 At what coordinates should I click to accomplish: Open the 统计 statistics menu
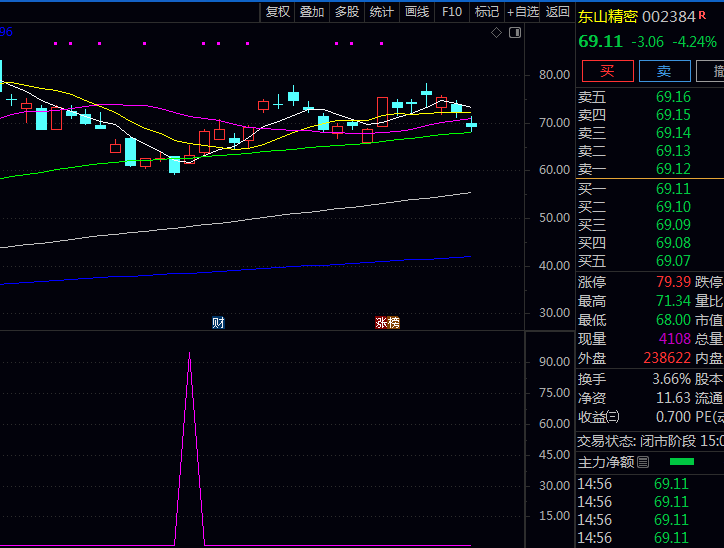click(382, 11)
